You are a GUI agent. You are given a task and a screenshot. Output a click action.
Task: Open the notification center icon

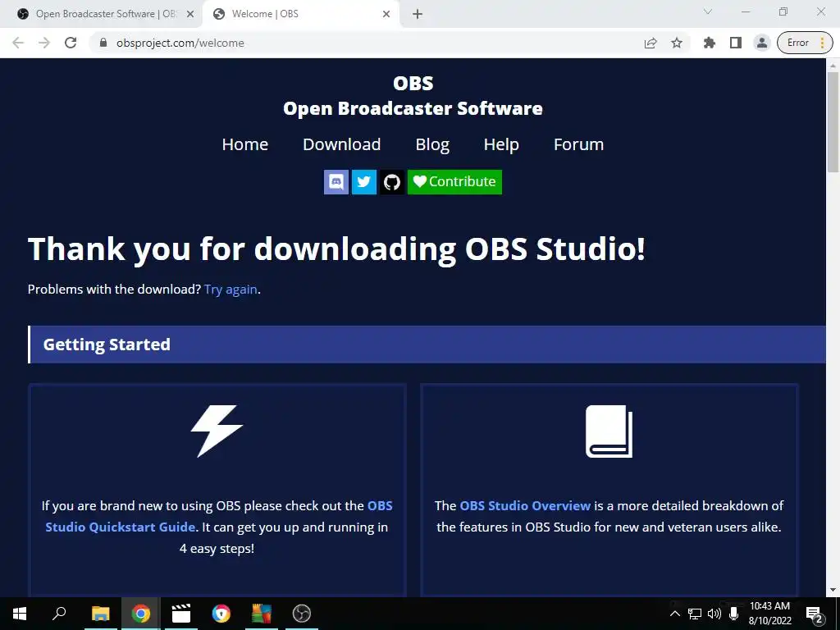click(x=815, y=614)
